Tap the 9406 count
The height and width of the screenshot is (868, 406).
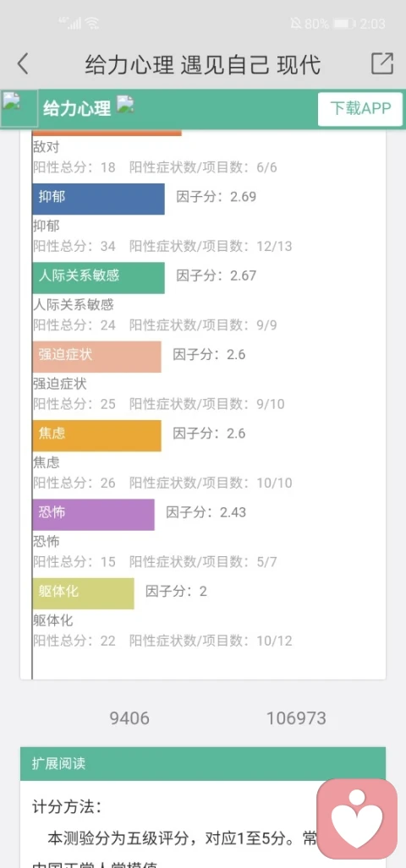click(129, 718)
